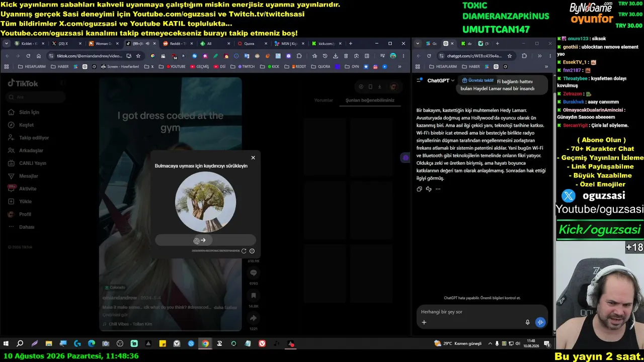Open ChatGPT model selector dropdown

(x=441, y=80)
